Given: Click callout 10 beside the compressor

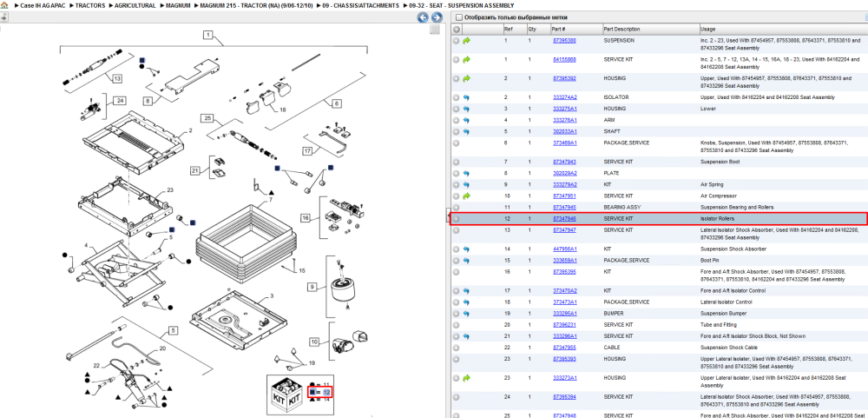Looking at the screenshot, I should pos(314,342).
